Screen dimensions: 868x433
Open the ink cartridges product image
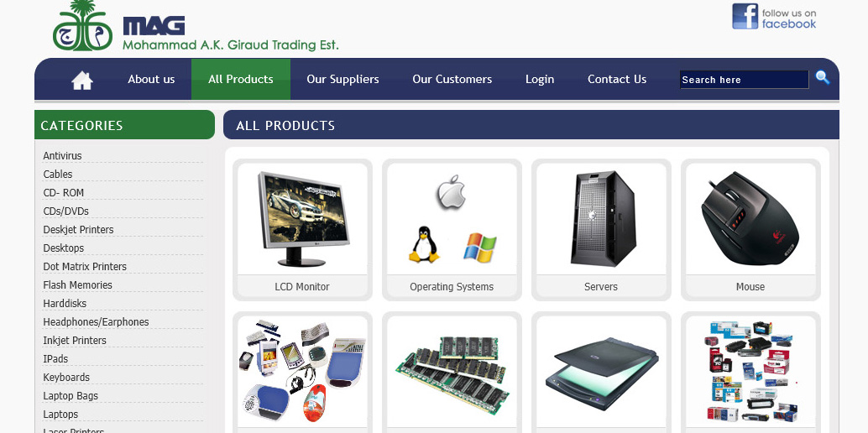click(750, 371)
